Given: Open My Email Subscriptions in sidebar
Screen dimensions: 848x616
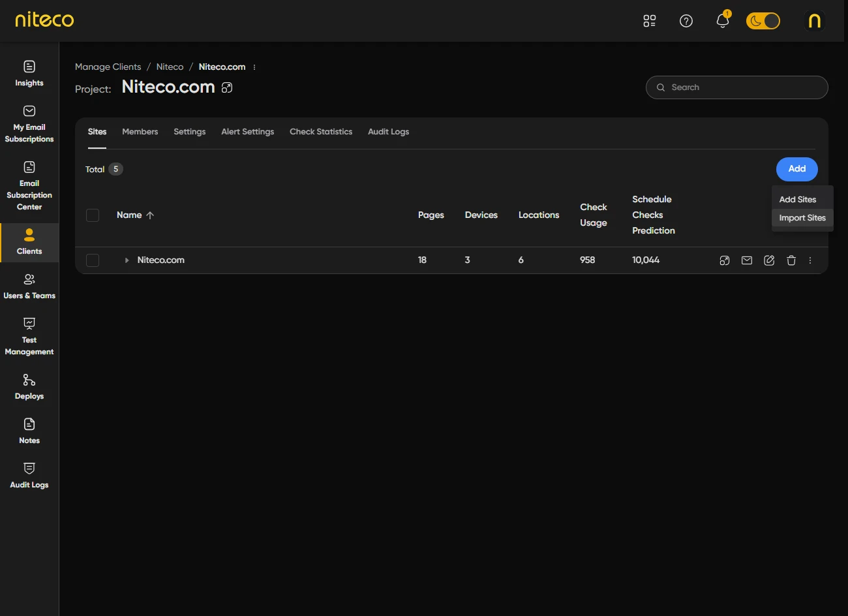Looking at the screenshot, I should (x=29, y=124).
